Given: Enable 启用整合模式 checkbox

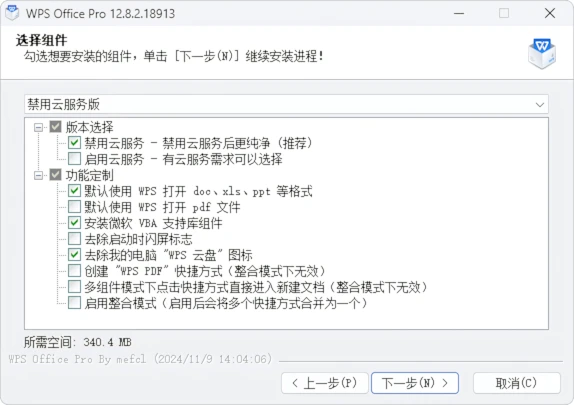Looking at the screenshot, I should pyautogui.click(x=74, y=303).
